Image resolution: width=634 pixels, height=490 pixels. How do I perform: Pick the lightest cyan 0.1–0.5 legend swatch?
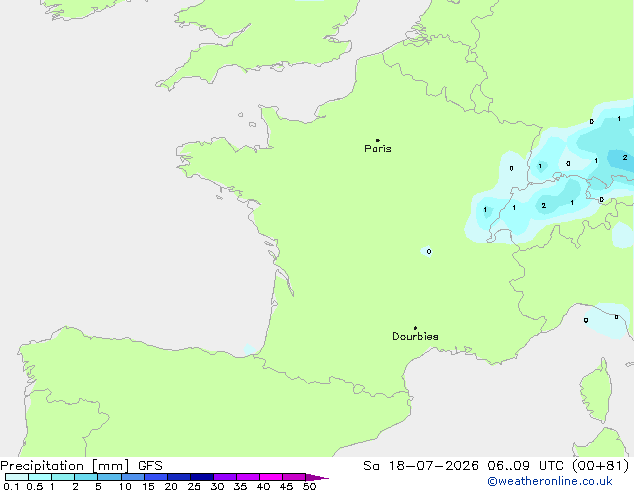[x=17, y=477]
